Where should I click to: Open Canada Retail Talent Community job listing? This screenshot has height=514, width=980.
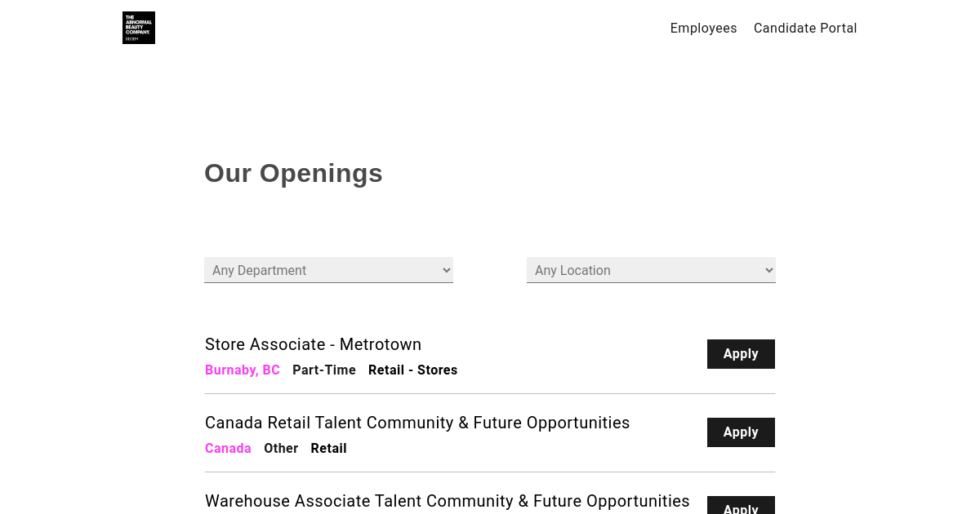[x=417, y=423]
